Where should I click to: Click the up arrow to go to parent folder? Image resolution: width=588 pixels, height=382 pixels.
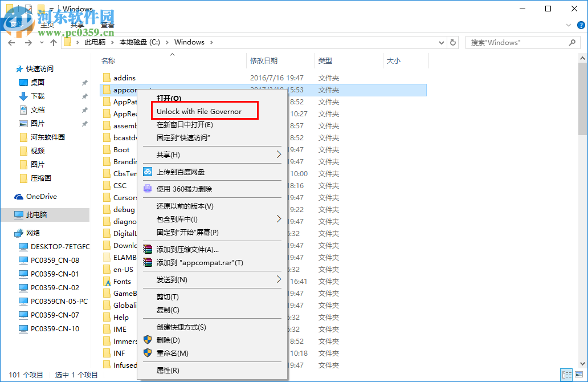(x=53, y=42)
